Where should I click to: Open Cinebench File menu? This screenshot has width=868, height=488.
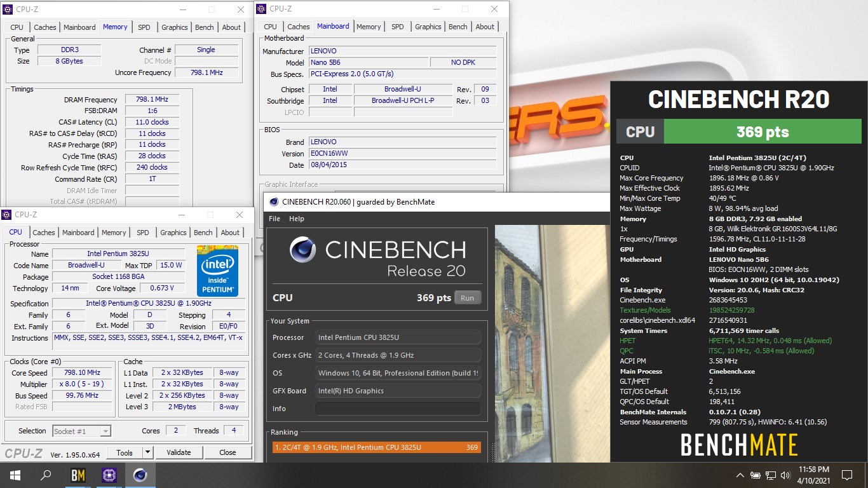[x=275, y=219]
